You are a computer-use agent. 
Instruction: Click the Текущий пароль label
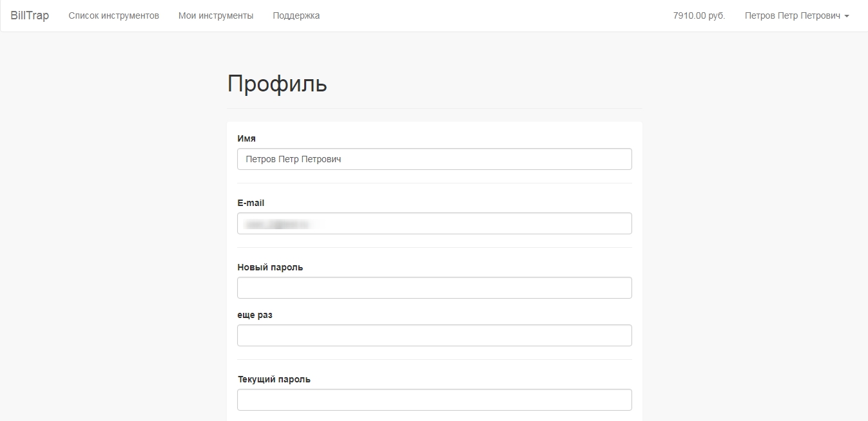(x=274, y=379)
